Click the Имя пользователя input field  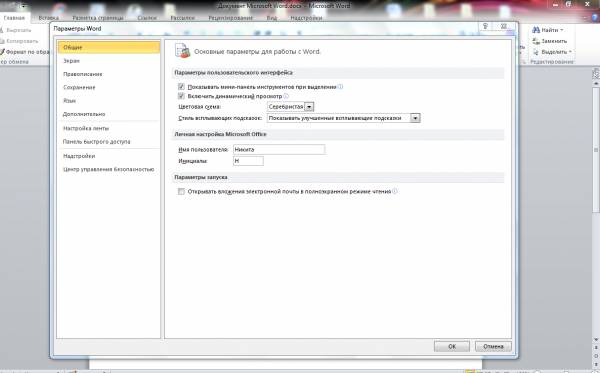coord(279,149)
